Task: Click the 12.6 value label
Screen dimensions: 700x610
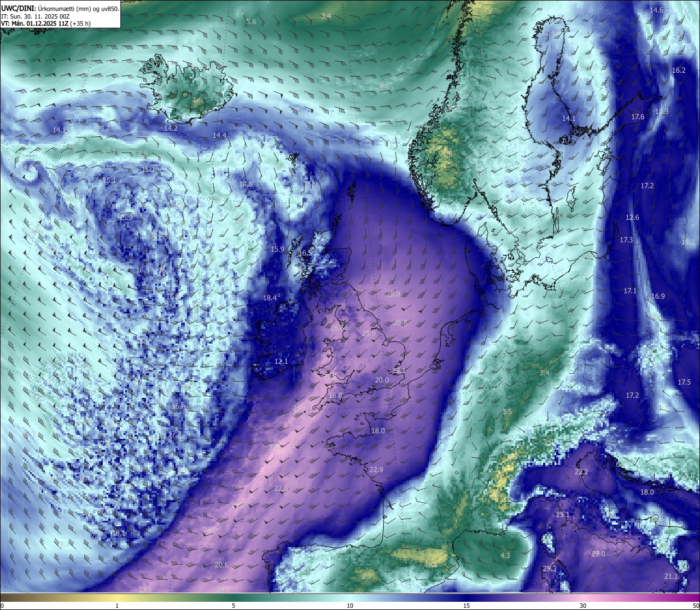Action: [x=632, y=218]
